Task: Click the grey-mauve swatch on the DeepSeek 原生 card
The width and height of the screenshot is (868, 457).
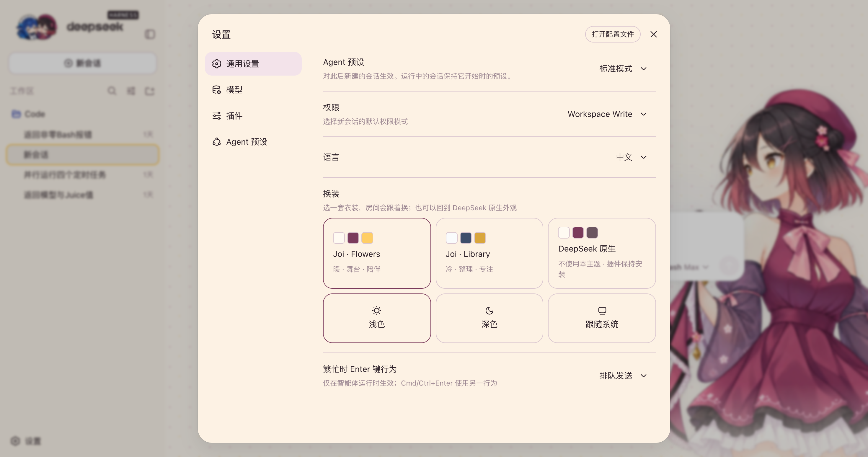Action: click(x=592, y=233)
